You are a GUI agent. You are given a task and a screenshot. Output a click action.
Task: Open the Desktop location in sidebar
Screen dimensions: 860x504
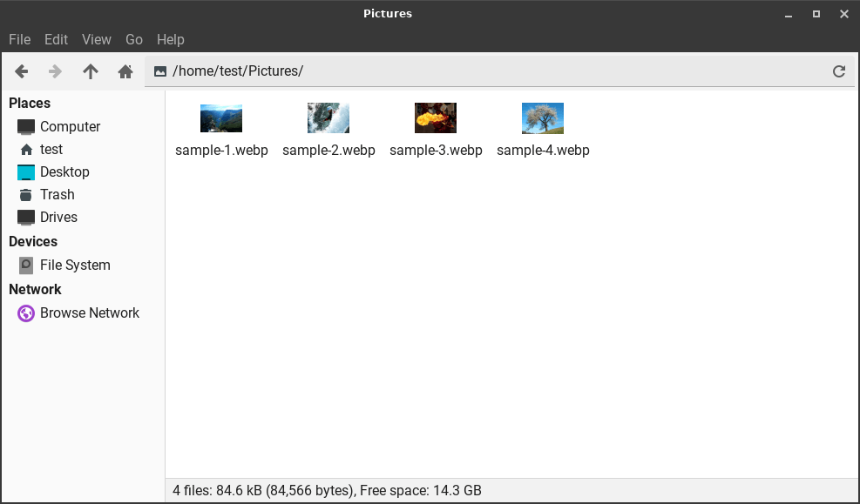point(64,171)
